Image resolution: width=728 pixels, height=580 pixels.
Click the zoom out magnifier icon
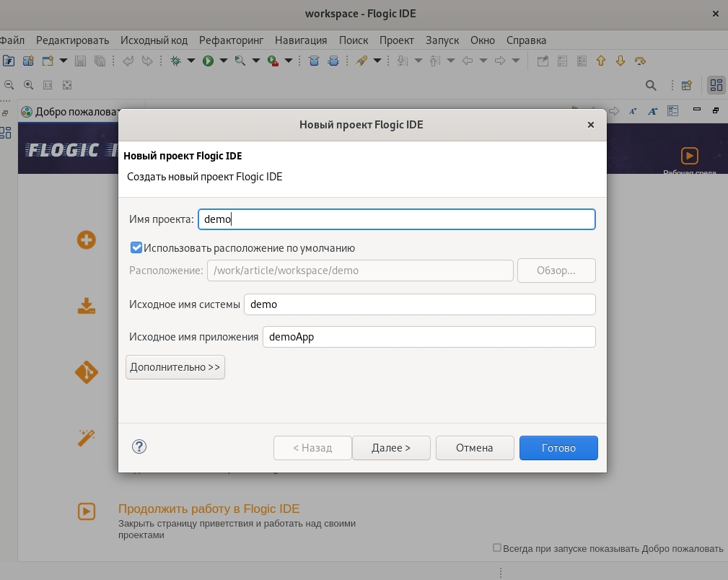[9, 85]
